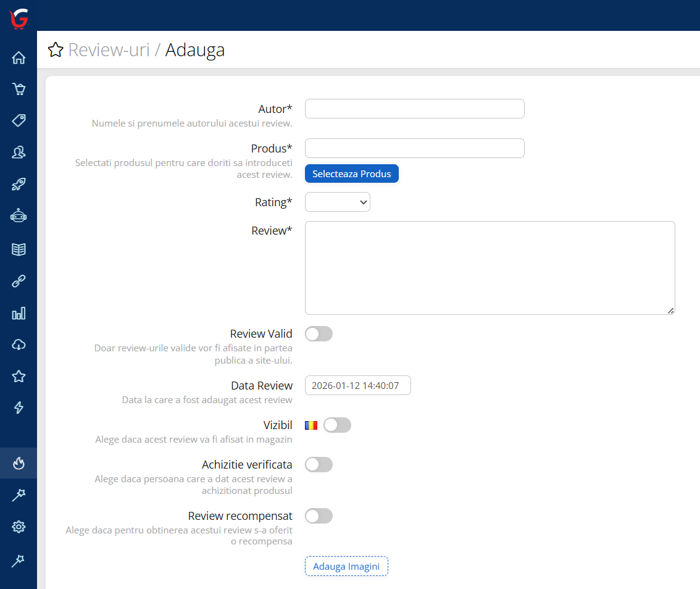This screenshot has width=700, height=589.
Task: Click the Data Review date field
Action: pos(357,386)
